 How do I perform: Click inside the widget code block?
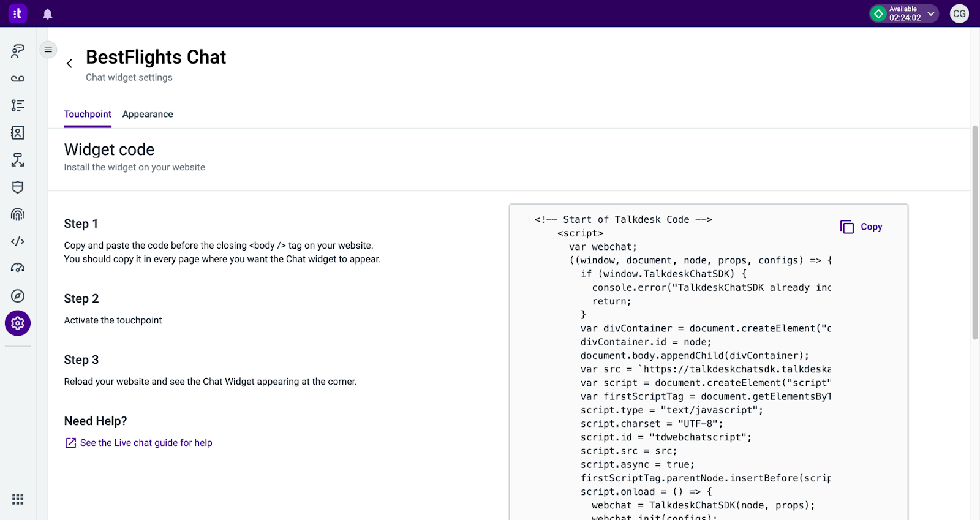click(709, 361)
